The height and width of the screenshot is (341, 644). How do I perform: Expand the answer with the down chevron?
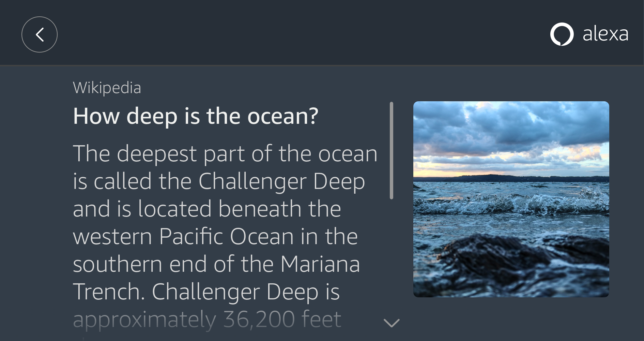(x=392, y=323)
